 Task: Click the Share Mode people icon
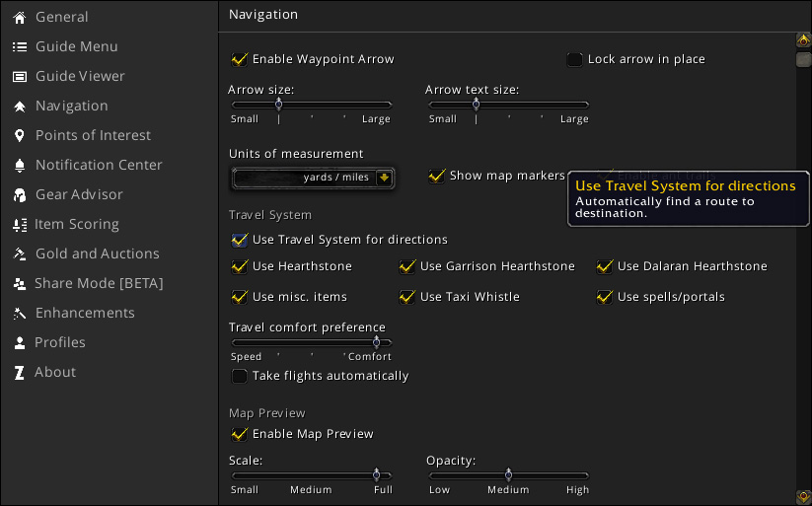(x=19, y=284)
